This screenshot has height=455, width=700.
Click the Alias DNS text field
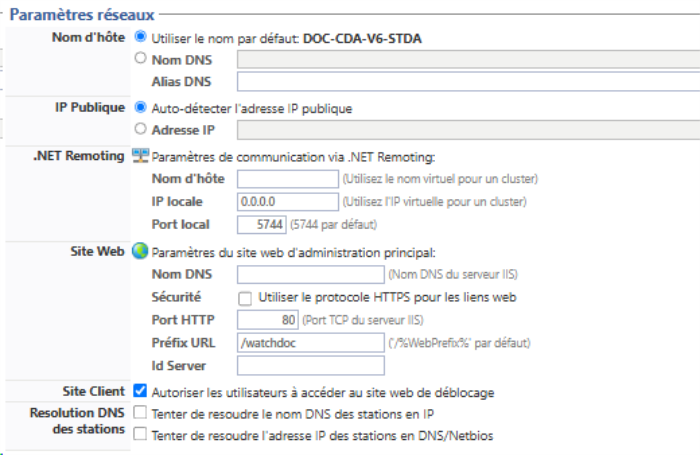coord(466,82)
